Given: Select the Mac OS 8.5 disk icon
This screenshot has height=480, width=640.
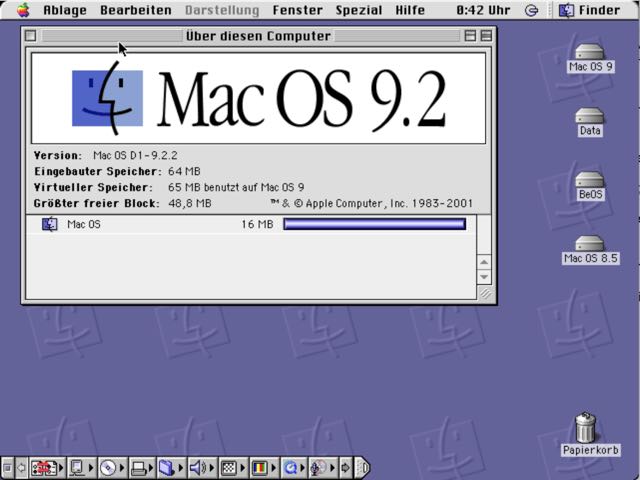Looking at the screenshot, I should tap(590, 250).
